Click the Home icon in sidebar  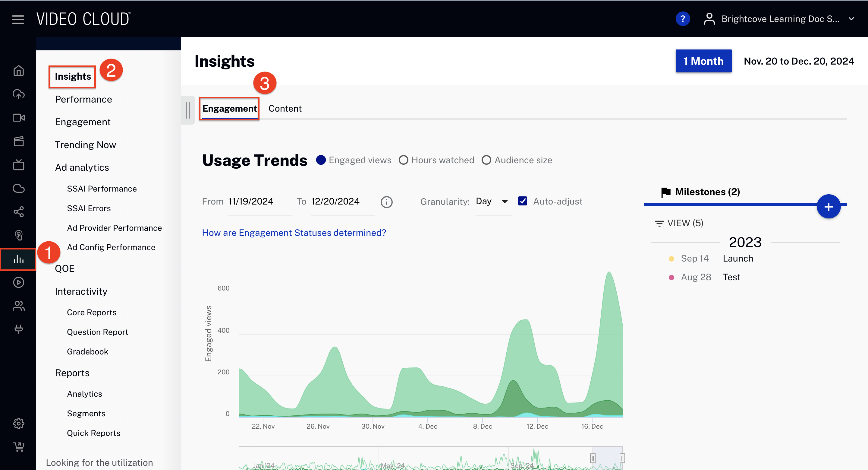point(18,69)
